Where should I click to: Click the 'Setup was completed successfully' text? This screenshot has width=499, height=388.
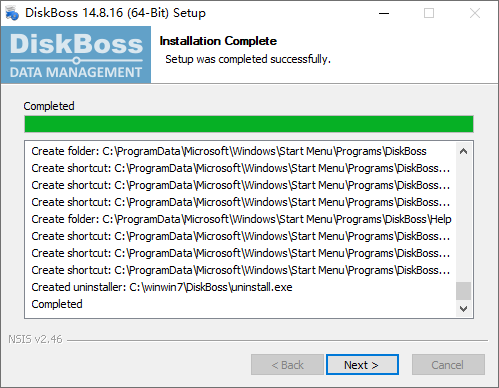[248, 59]
